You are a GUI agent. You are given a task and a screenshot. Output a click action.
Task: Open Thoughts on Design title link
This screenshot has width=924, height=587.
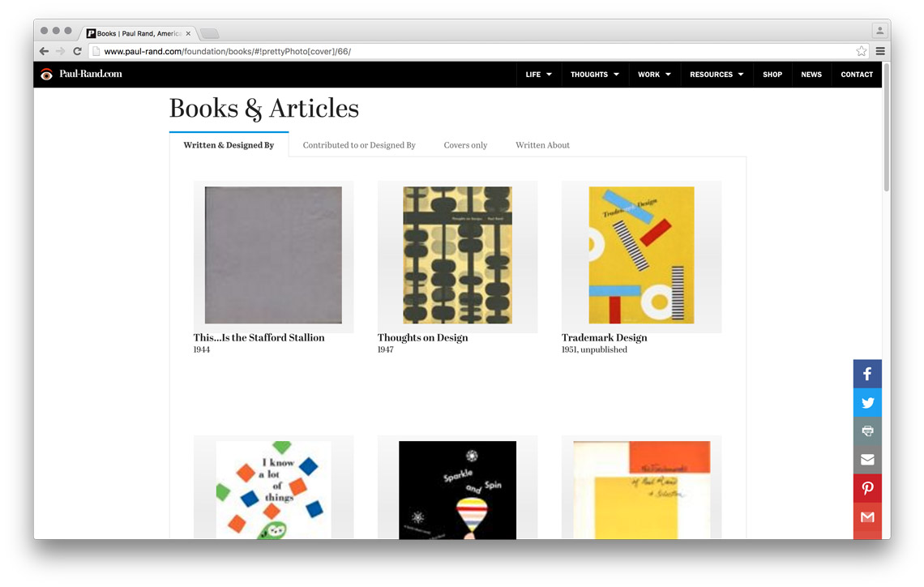422,338
